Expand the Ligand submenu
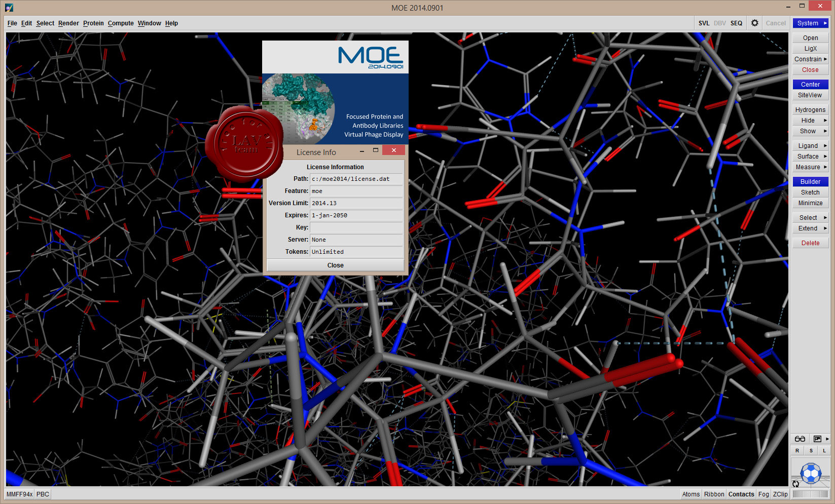The width and height of the screenshot is (835, 504). pyautogui.click(x=811, y=145)
